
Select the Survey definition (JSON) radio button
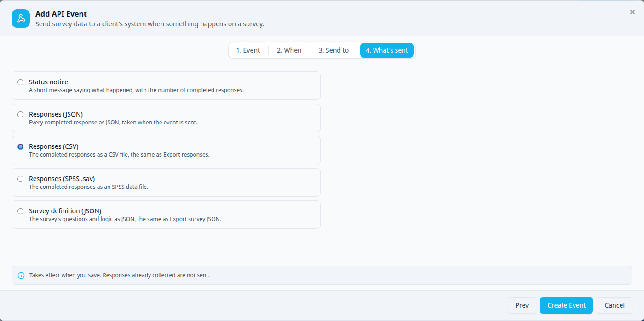20,211
